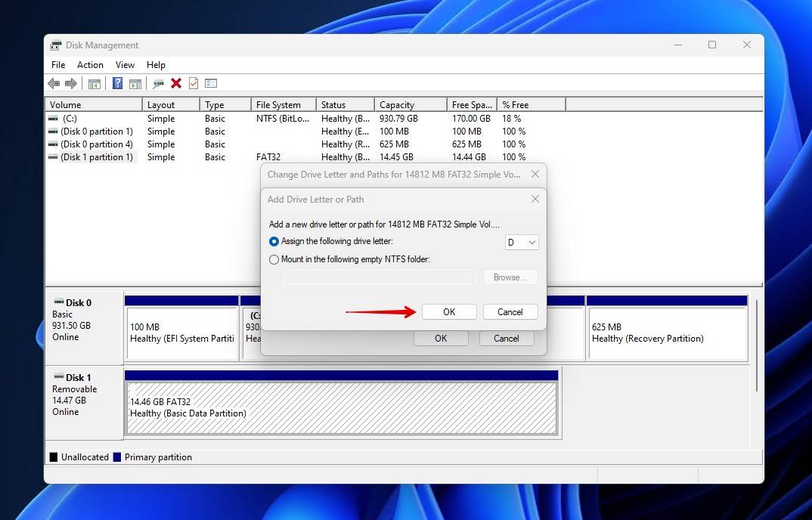Image resolution: width=812 pixels, height=520 pixels.
Task: Click the Settings checklist toolbar icon
Action: [211, 83]
